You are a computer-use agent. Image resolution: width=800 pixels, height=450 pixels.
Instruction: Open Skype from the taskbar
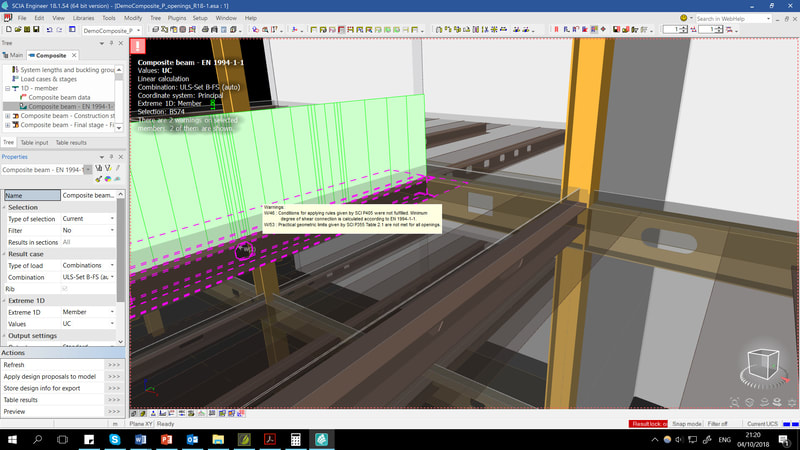pos(115,439)
